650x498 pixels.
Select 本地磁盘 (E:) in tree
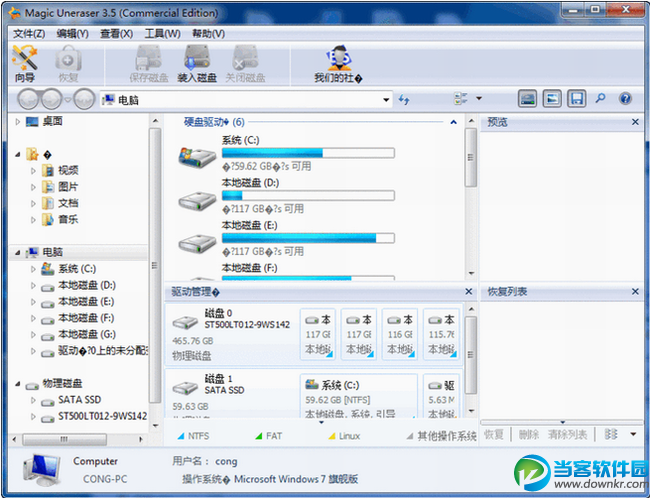78,302
